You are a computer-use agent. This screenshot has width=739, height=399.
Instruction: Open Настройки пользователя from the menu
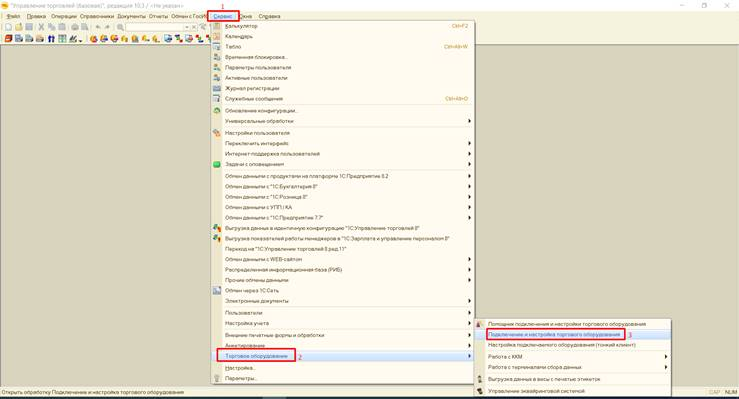(343, 133)
